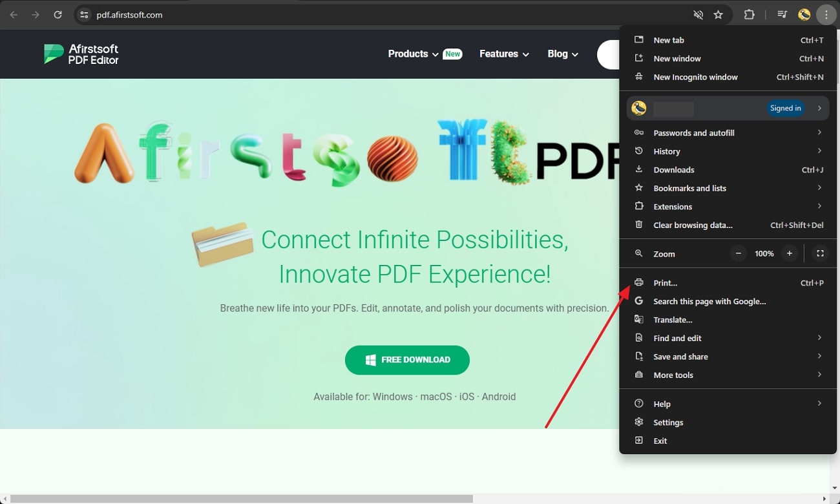840x504 pixels.
Task: Select Exit in the Chrome menu
Action: coord(728,441)
